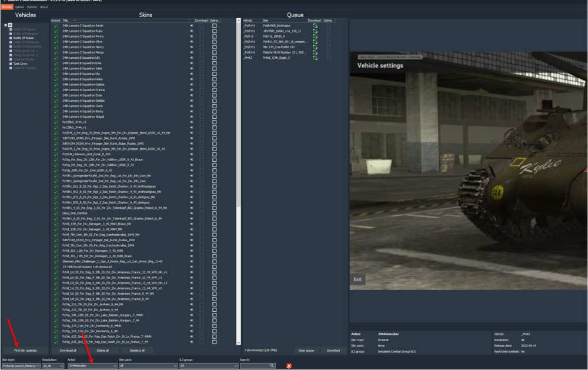Open the Artist dropdown showing JV44HeinzBar
Viewport: 588px width, 370px height.
pyautogui.click(x=92, y=366)
